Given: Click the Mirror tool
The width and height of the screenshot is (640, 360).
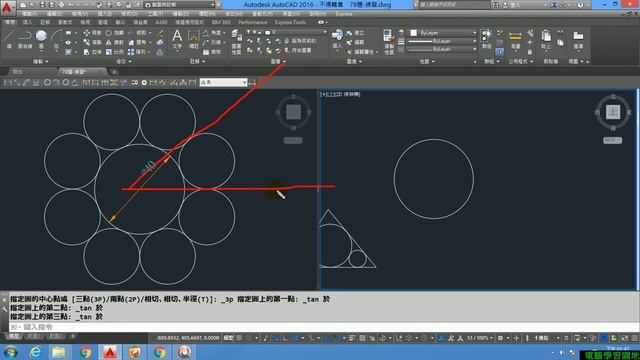Looking at the screenshot, I should (115, 42).
